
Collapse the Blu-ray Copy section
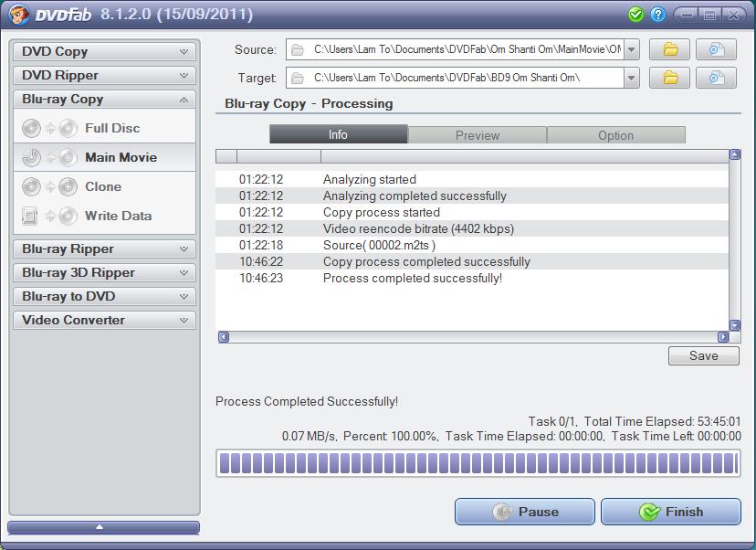pyautogui.click(x=105, y=100)
